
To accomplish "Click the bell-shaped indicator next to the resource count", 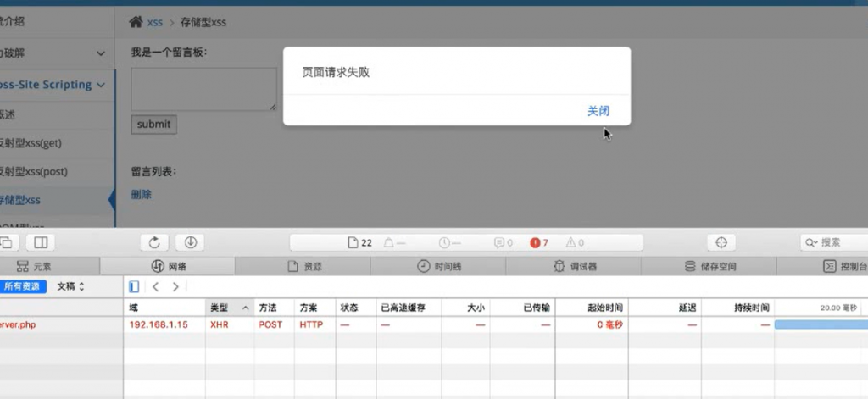I will click(394, 242).
